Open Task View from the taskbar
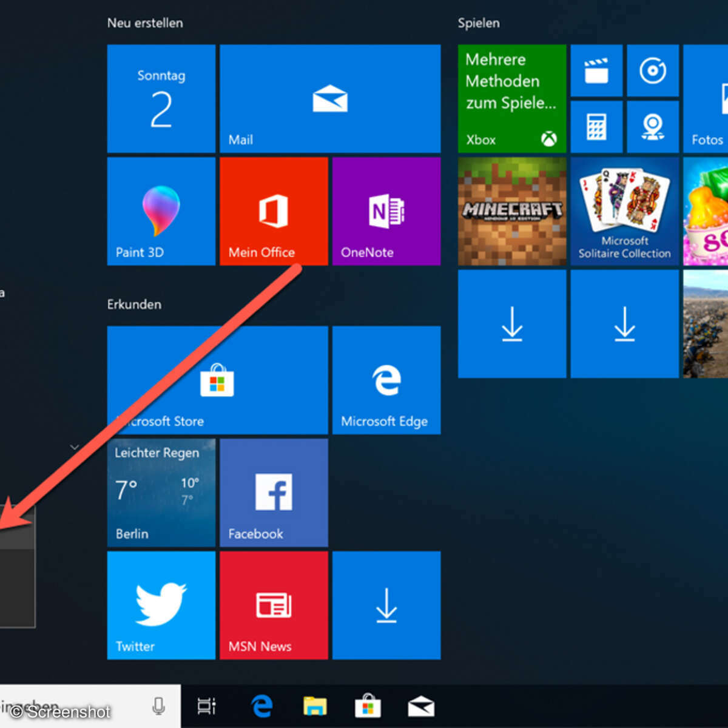The width and height of the screenshot is (728, 728). [206, 706]
